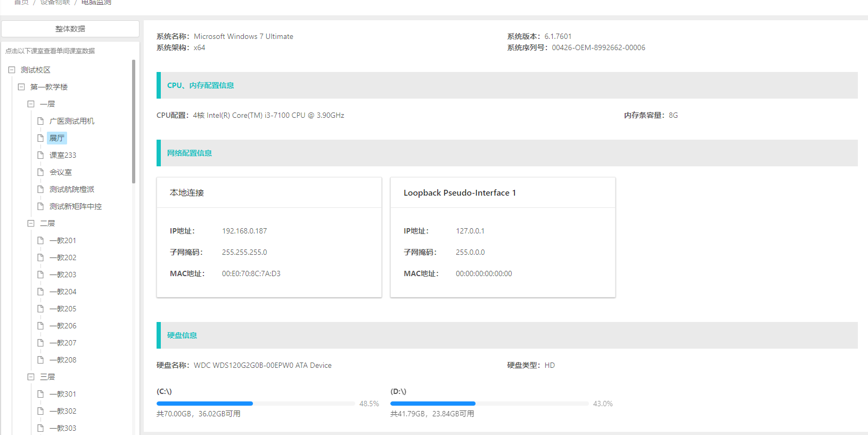This screenshot has height=435, width=868.
Task: Click the file icon beside 一教205
Action: [40, 309]
